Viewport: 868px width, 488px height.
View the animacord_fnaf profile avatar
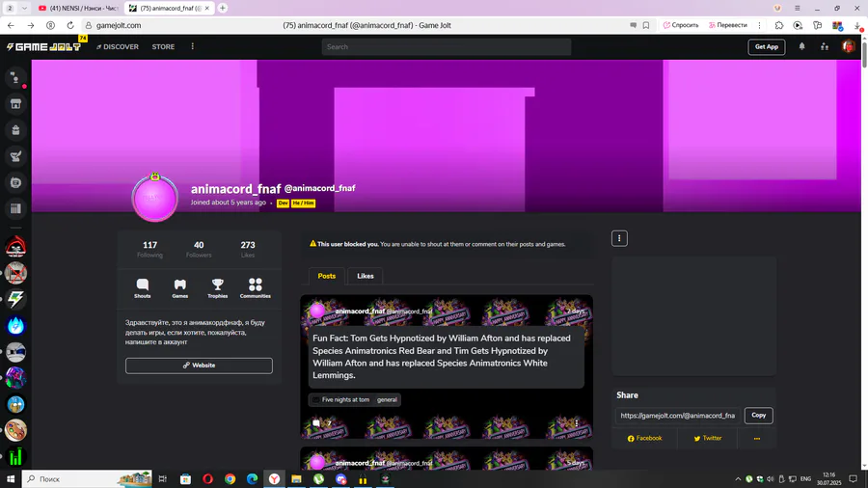(x=154, y=198)
